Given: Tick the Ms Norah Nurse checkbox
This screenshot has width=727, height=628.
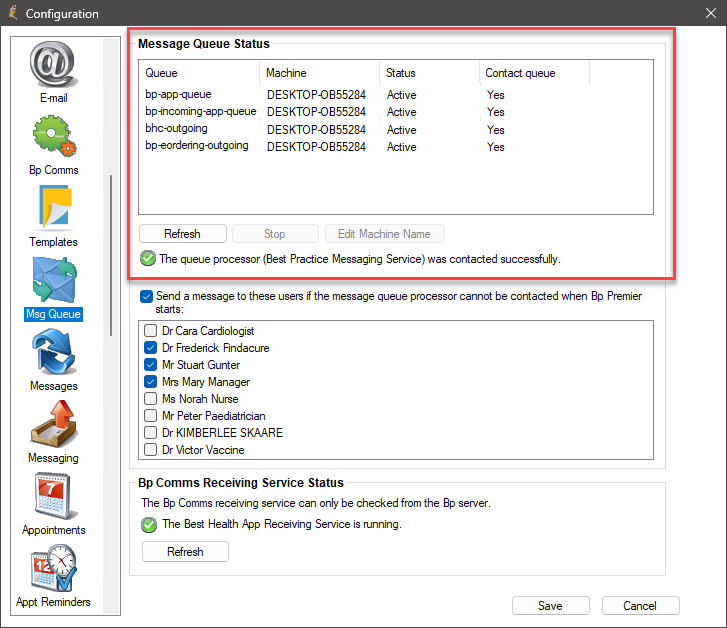Looking at the screenshot, I should [x=150, y=398].
